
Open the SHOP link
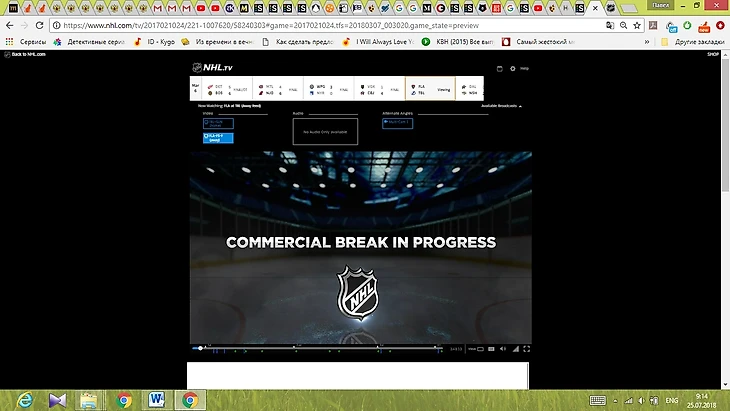coord(713,54)
